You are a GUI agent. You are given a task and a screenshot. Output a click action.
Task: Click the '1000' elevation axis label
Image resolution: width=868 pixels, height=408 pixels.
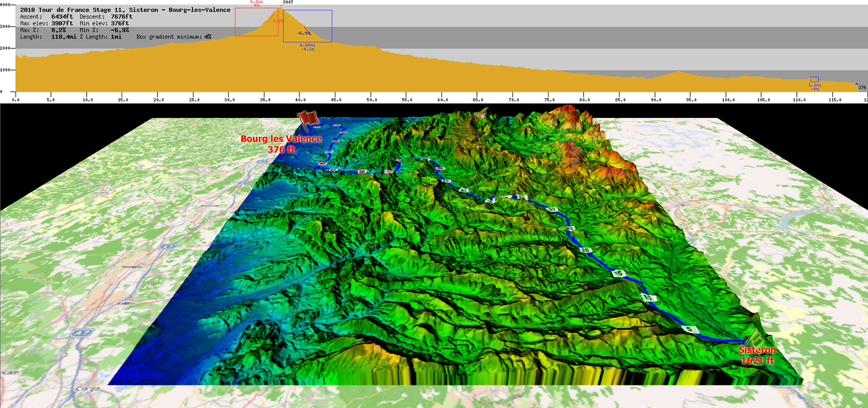pyautogui.click(x=5, y=70)
